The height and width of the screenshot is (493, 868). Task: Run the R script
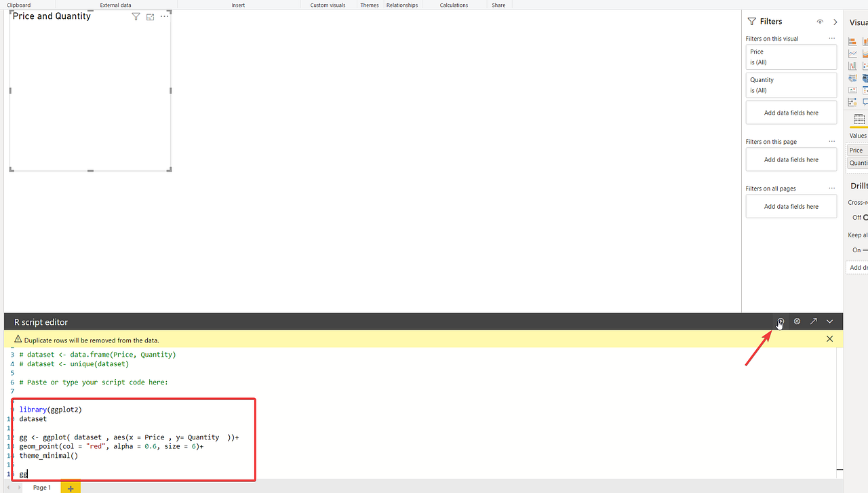(780, 321)
